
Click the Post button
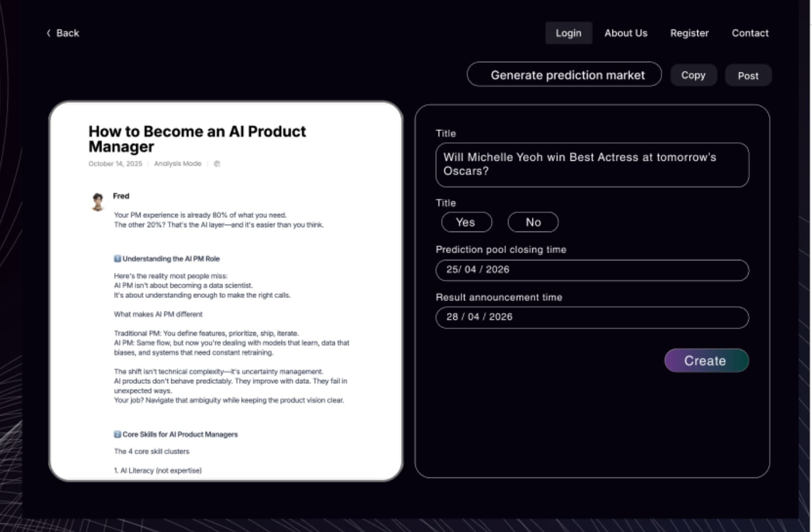pos(748,76)
